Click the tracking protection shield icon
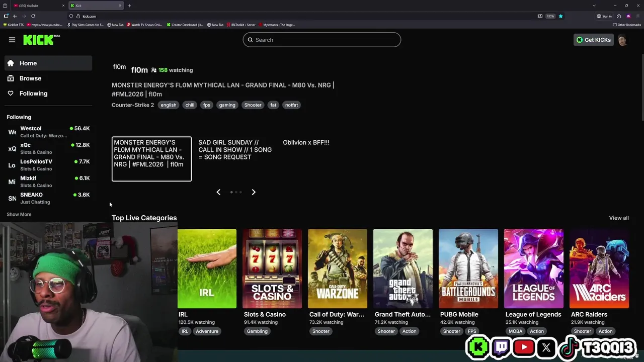Screen dimensions: 644x362 click(71, 16)
